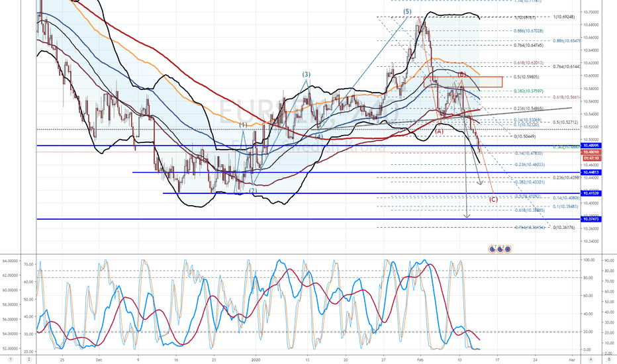Select the red 10.48010 current price label
This screenshot has width=617, height=364.
(x=591, y=152)
